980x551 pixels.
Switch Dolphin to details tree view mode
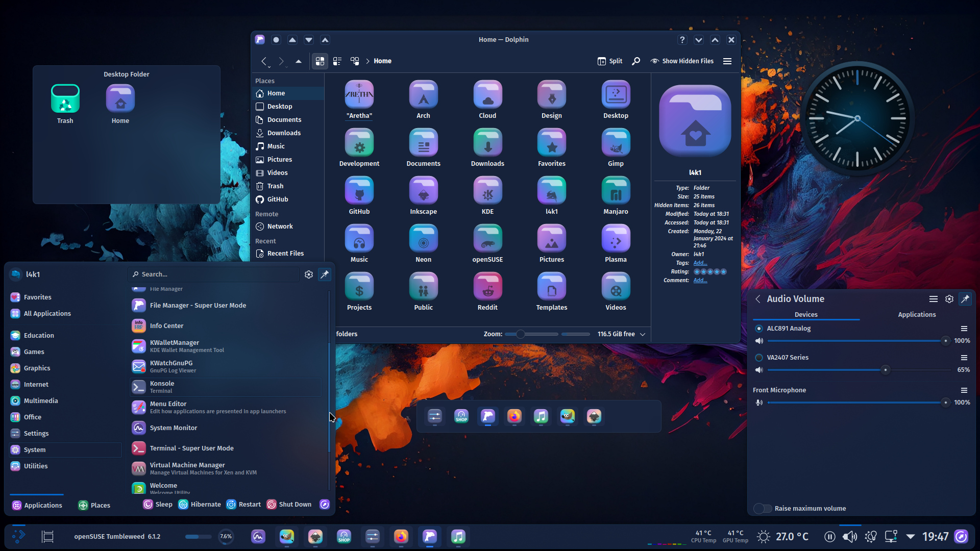355,61
